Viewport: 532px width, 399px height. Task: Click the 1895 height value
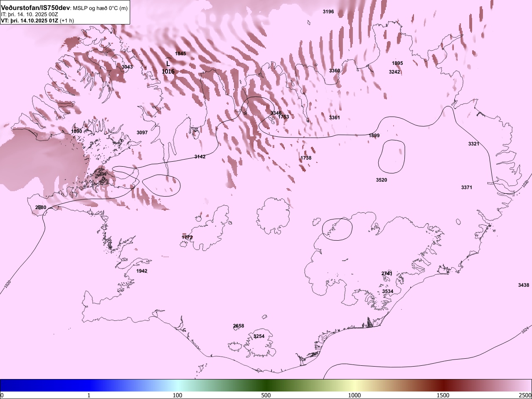tap(397, 63)
